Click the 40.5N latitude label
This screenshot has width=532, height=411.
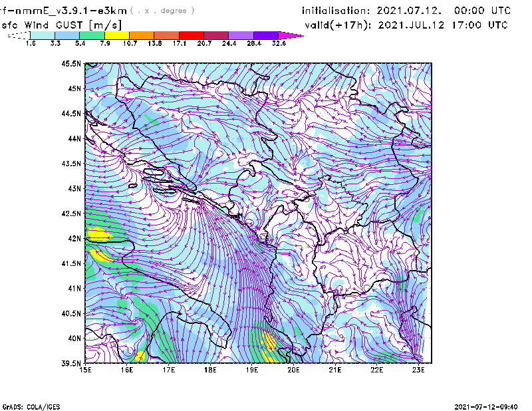tap(71, 314)
